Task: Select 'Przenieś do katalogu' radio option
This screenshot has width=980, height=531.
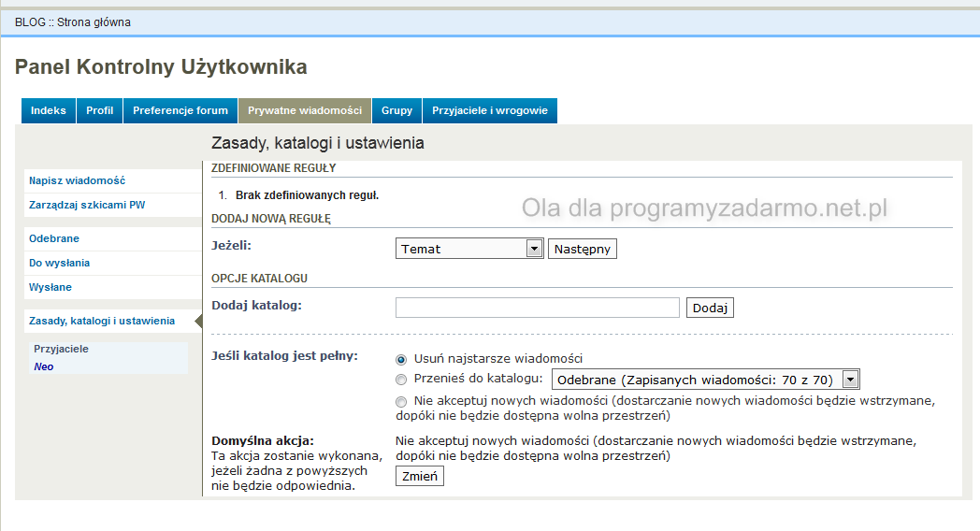Action: click(x=401, y=380)
